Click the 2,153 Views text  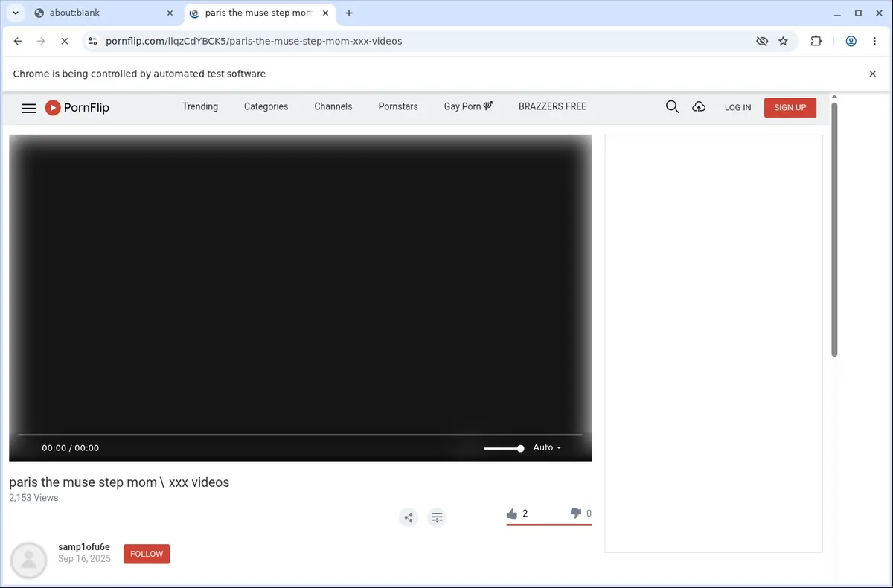click(33, 498)
